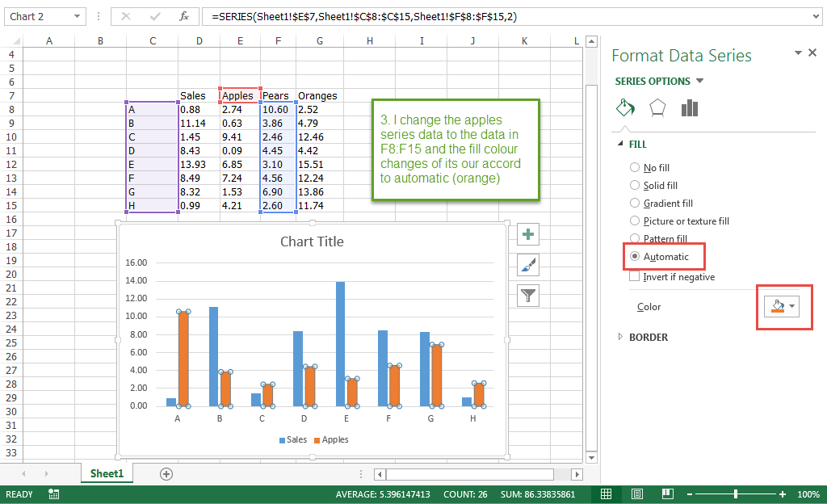Select Picture or texture fill option

(635, 220)
